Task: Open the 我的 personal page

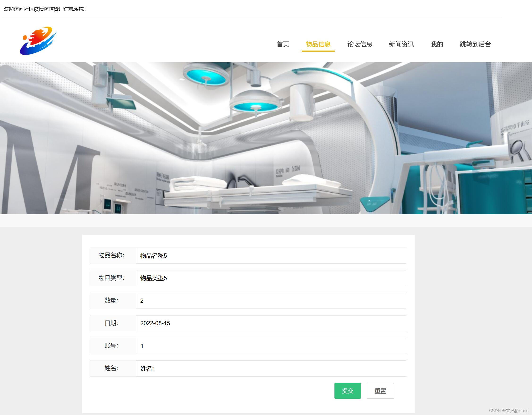Action: click(x=437, y=44)
